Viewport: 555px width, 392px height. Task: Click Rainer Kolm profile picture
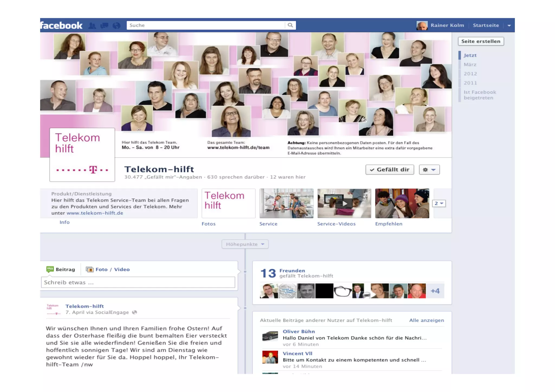click(422, 25)
